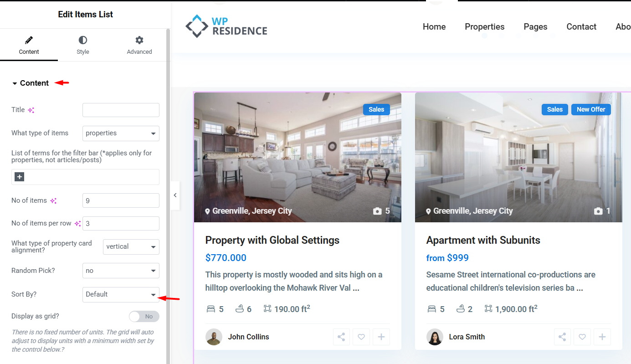Toggle the Display as grid switch

coord(144,316)
